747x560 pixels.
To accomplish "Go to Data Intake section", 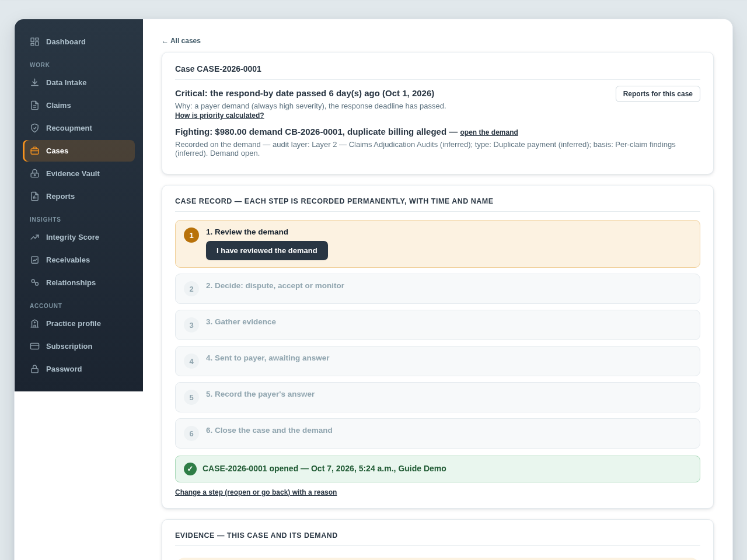I will point(79,83).
